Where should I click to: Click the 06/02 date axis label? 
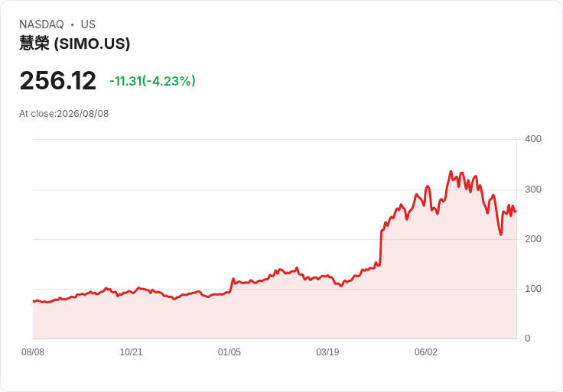(426, 352)
